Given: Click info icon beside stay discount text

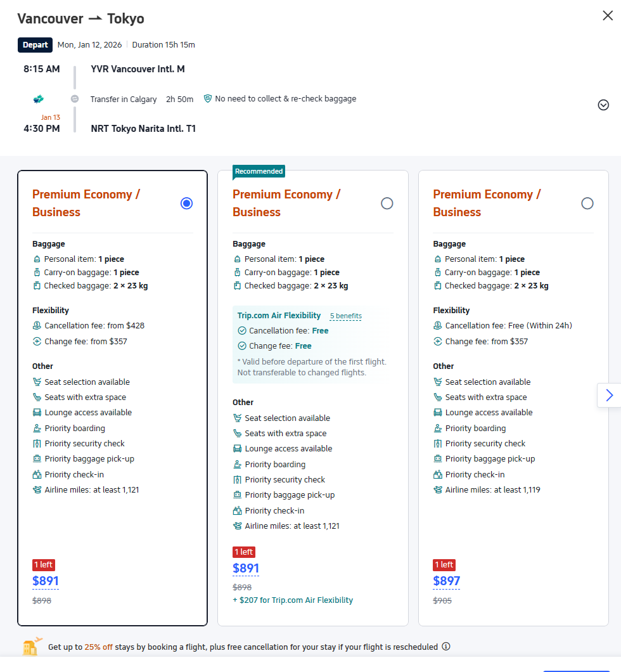Looking at the screenshot, I should [446, 647].
